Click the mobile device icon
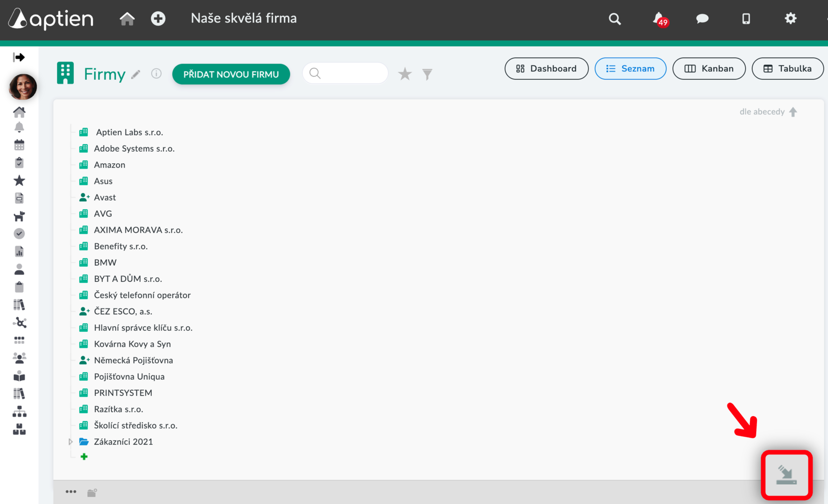 [x=746, y=19]
